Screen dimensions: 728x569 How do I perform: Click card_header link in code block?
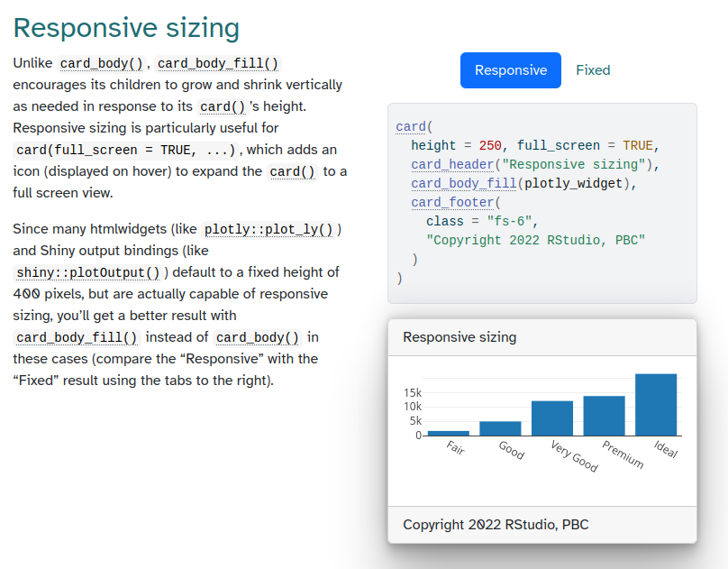(452, 164)
